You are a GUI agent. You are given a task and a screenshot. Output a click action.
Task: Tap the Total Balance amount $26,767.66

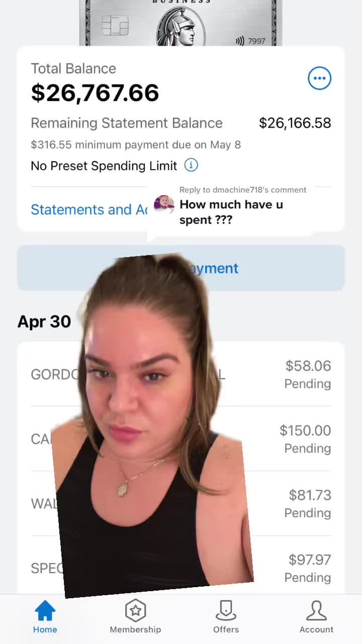pyautogui.click(x=95, y=93)
